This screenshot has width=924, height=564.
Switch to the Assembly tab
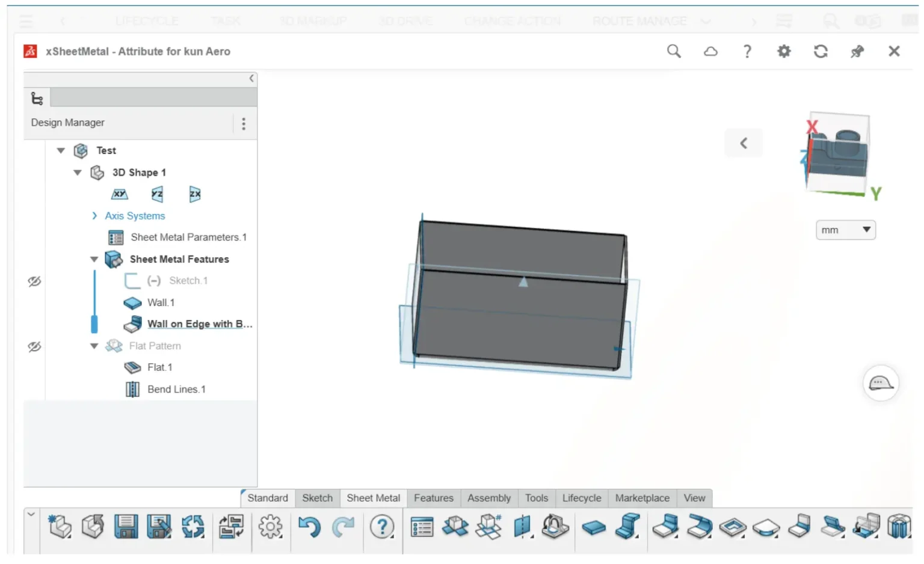coord(488,498)
